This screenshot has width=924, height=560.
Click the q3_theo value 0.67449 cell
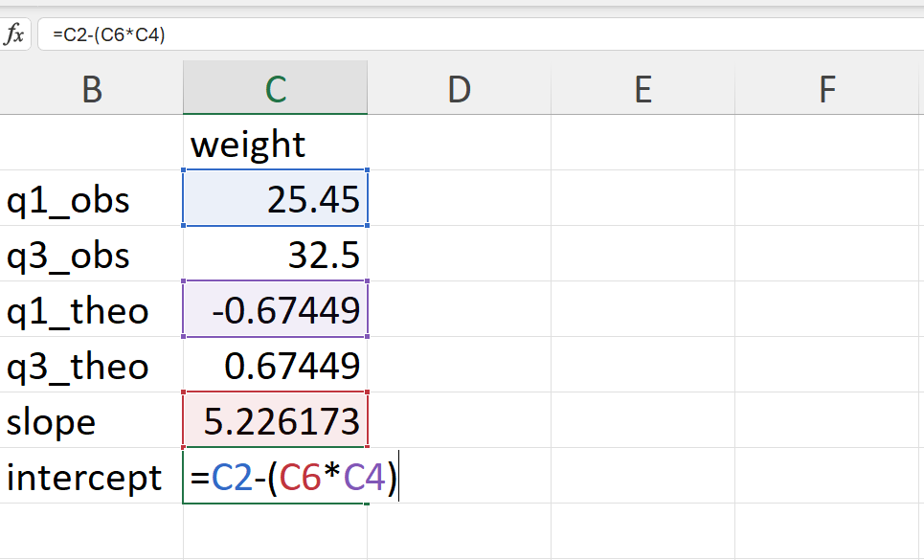point(275,365)
